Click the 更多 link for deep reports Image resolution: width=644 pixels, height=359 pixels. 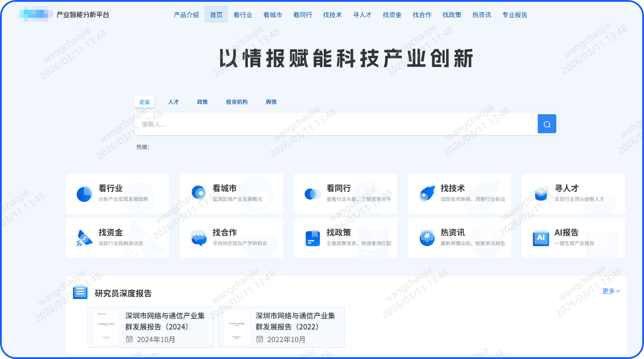(611, 291)
